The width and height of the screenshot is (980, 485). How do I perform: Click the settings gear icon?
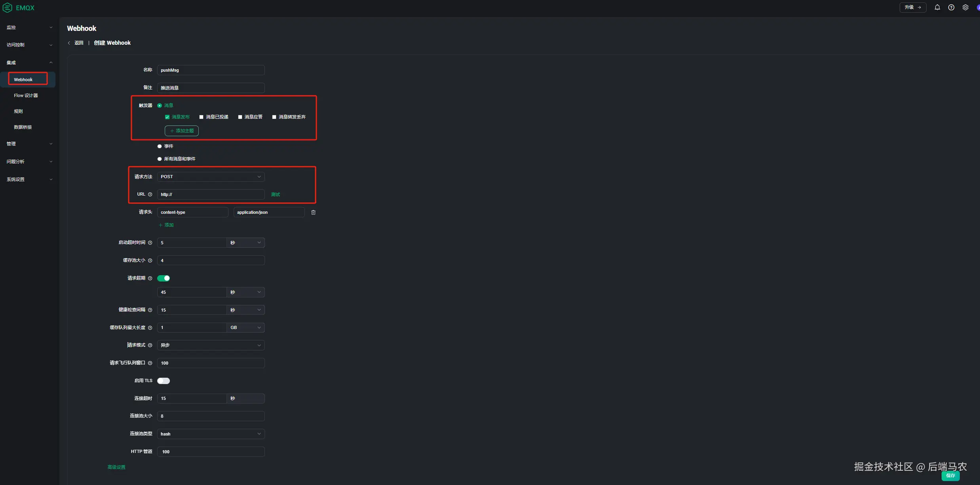click(x=965, y=7)
